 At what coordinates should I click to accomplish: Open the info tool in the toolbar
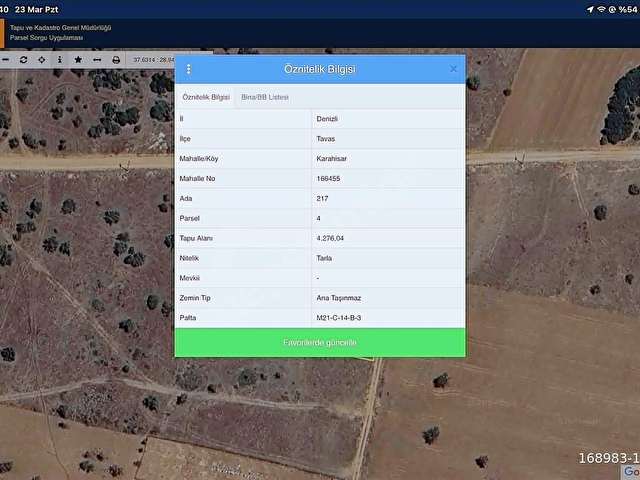[x=60, y=60]
